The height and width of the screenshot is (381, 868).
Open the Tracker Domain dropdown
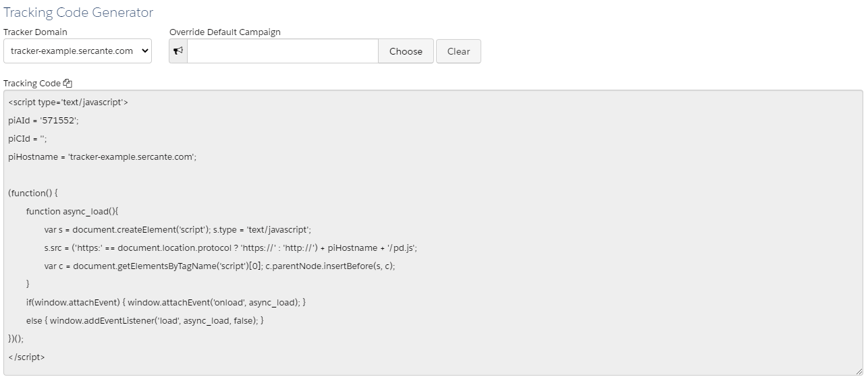pos(78,51)
